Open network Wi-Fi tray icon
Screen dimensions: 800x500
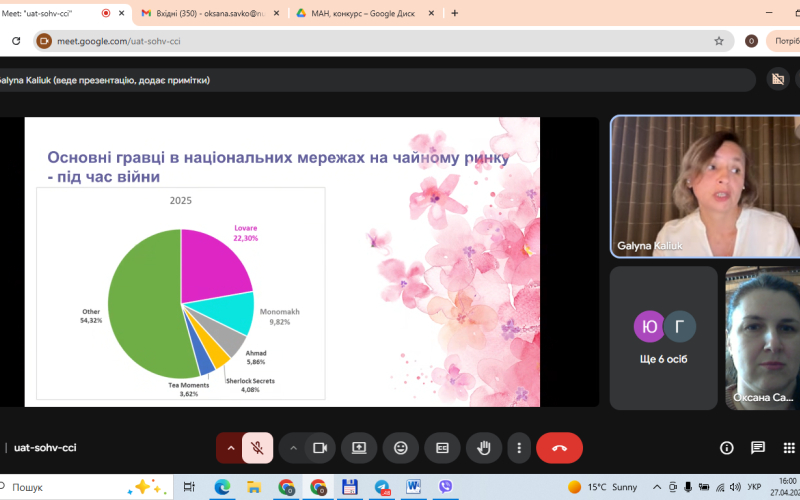tap(720, 487)
